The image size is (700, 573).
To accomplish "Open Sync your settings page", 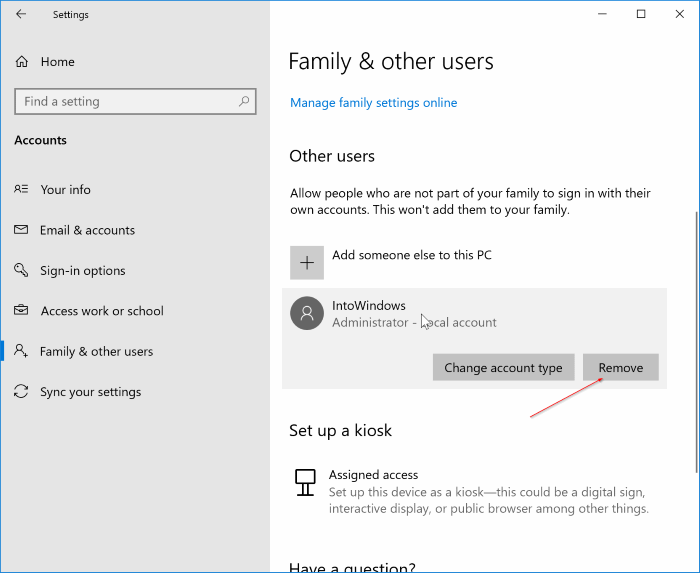I will (91, 392).
